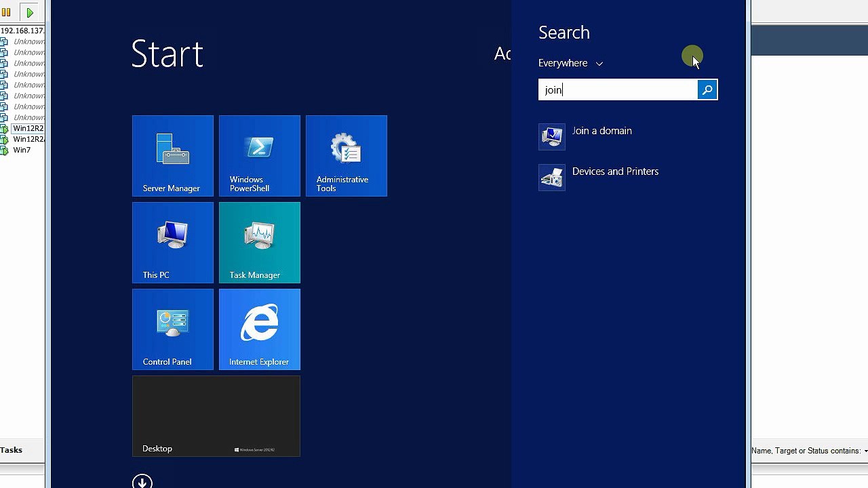This screenshot has width=868, height=488.
Task: Click the green play icon in the toolbar
Action: coord(30,12)
